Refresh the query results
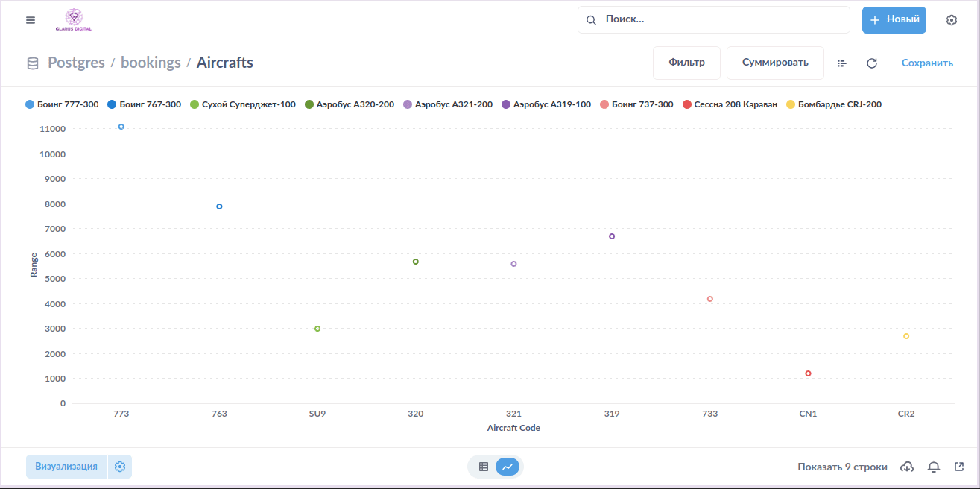The width and height of the screenshot is (980, 489). [871, 63]
